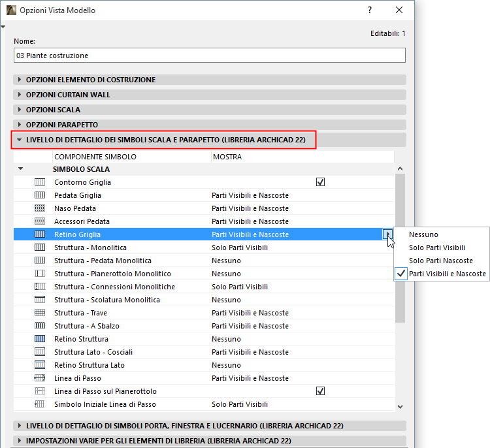Click scrollbar up arrow in symbol list
This screenshot has height=448, width=490.
click(x=400, y=168)
